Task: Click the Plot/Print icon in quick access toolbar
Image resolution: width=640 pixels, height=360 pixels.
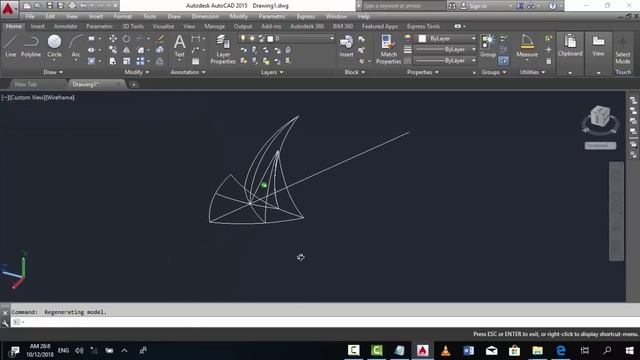Action: (72, 6)
